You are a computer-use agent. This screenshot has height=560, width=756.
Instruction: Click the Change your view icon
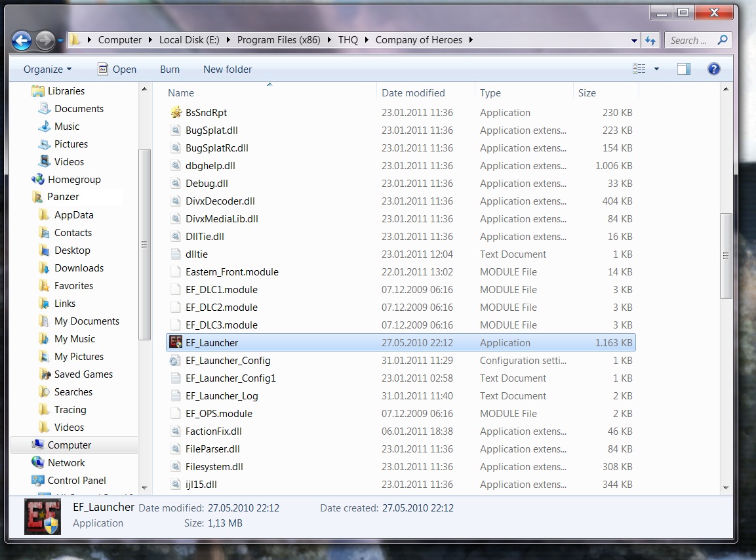tap(639, 69)
